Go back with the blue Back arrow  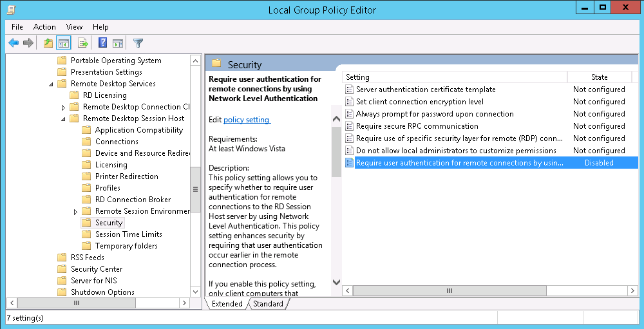pos(14,42)
